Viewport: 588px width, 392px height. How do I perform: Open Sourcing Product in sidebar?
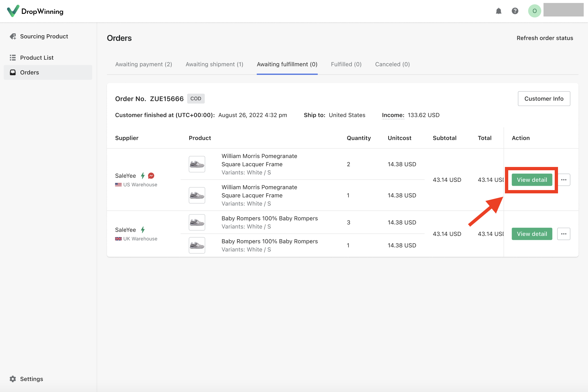(x=48, y=36)
